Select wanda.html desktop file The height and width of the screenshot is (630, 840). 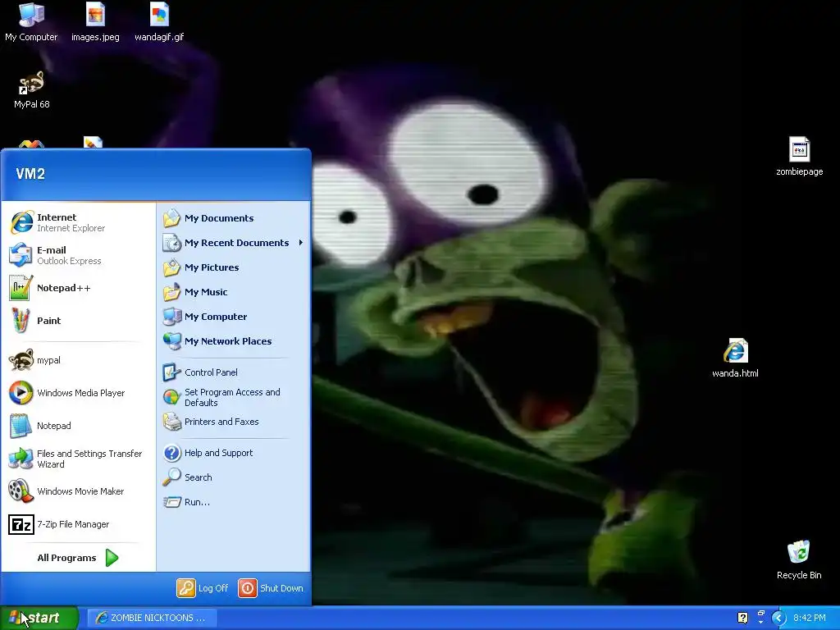(735, 358)
